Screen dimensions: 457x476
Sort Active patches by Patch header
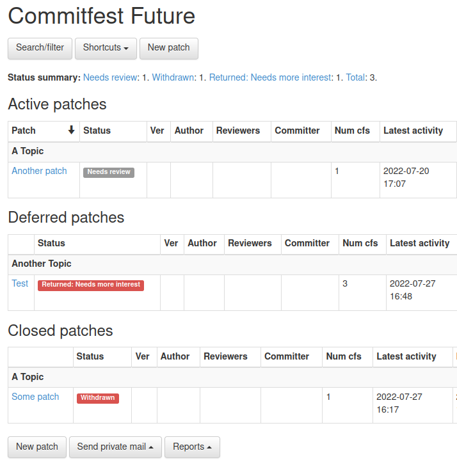coord(24,131)
